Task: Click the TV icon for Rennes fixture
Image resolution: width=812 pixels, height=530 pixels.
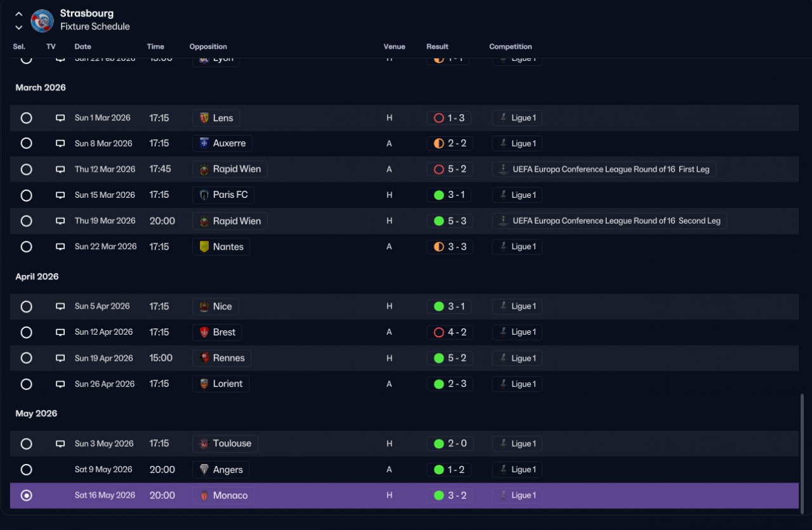Action: pyautogui.click(x=60, y=358)
